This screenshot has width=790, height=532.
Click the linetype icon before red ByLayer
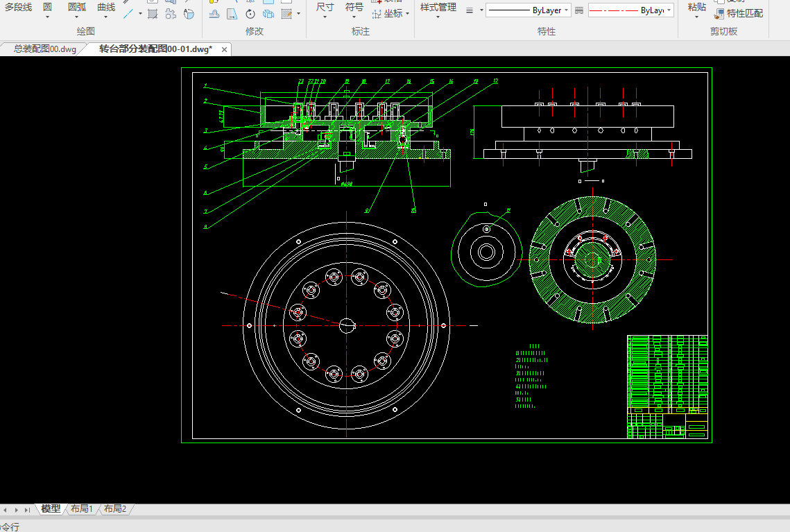point(579,10)
